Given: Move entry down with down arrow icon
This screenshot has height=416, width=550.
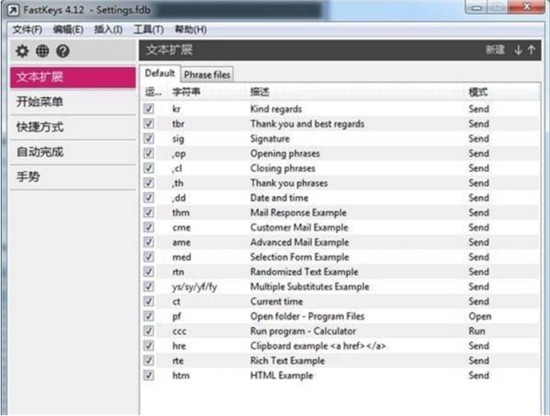Looking at the screenshot, I should coord(518,50).
